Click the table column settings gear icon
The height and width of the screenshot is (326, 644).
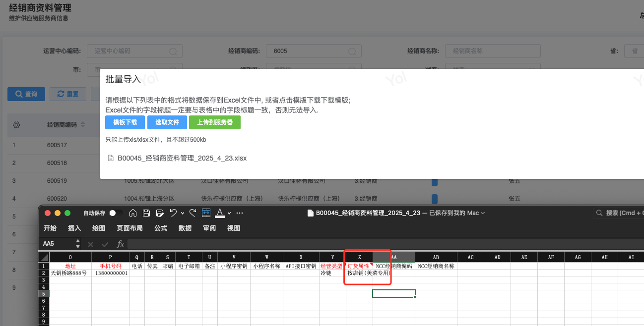[x=16, y=125]
